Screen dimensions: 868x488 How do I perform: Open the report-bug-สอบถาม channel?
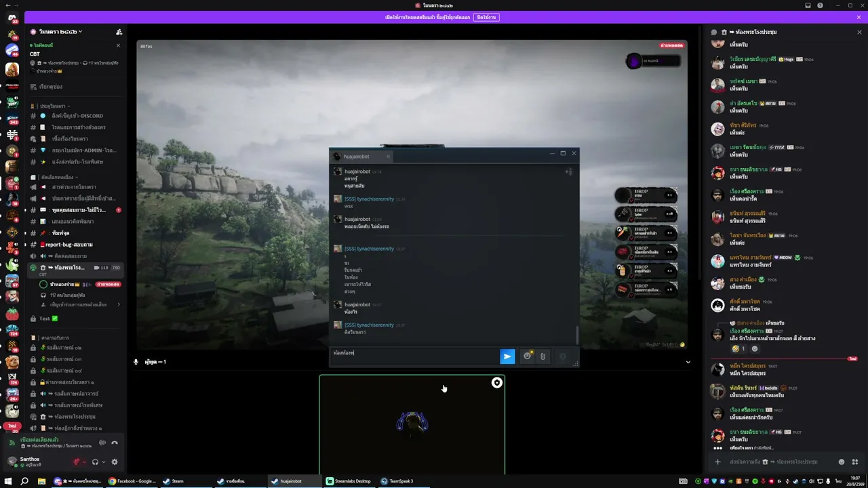tap(76, 245)
